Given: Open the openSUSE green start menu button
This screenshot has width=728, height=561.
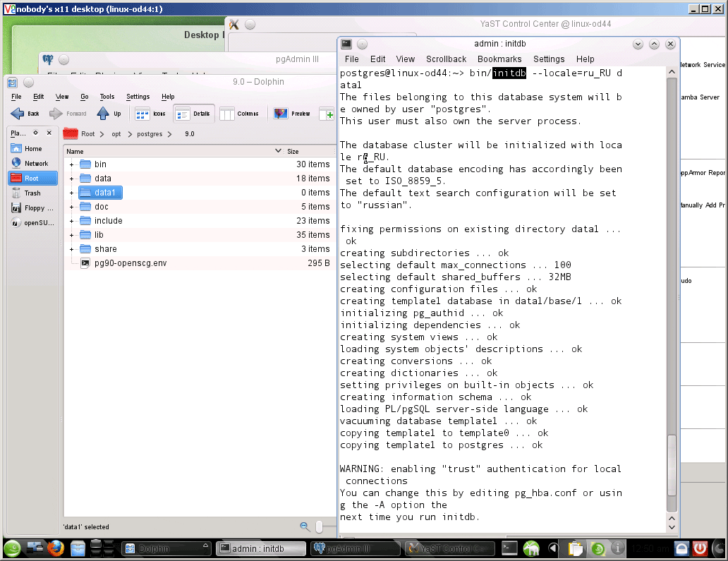Looking at the screenshot, I should (12, 548).
